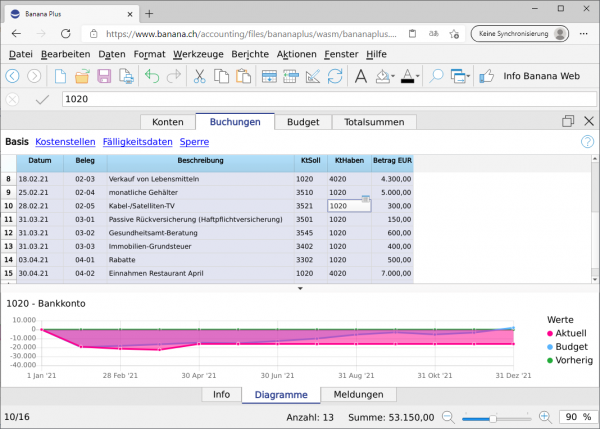
Task: Open the Berichte menu
Action: pos(250,54)
